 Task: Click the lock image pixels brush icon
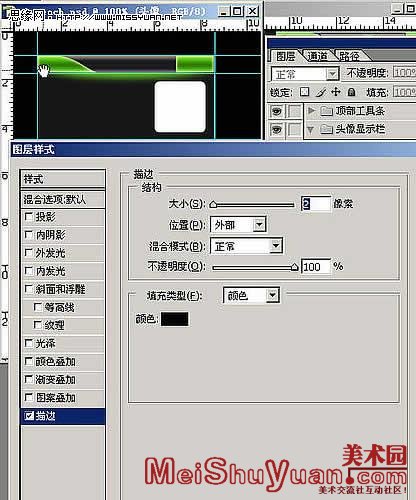click(x=320, y=92)
